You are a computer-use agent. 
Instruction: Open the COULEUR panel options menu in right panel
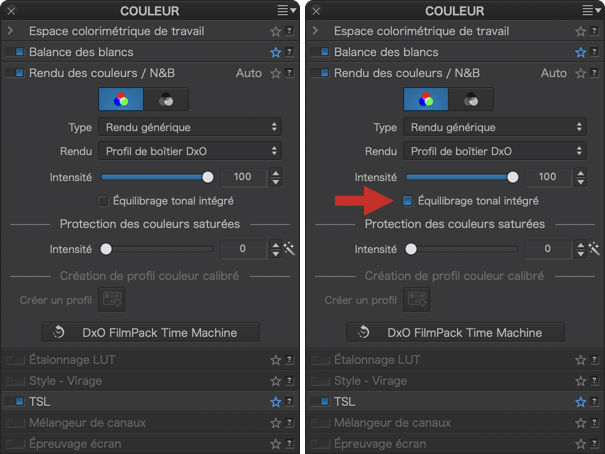[x=588, y=11]
